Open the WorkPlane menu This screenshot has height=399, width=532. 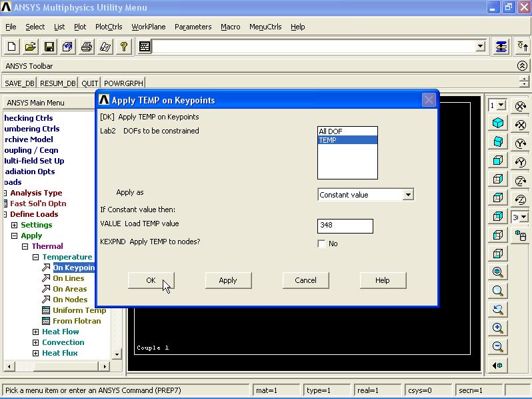(x=148, y=27)
